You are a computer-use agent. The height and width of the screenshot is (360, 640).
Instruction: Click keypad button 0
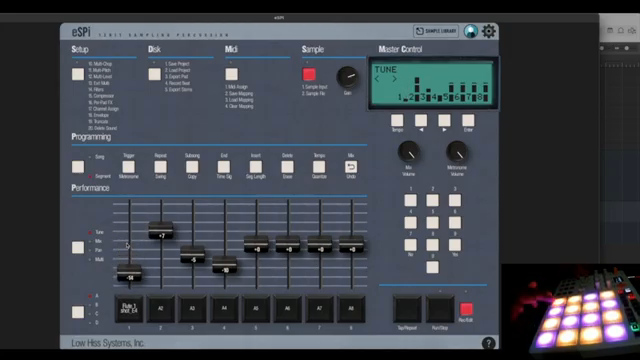433,267
